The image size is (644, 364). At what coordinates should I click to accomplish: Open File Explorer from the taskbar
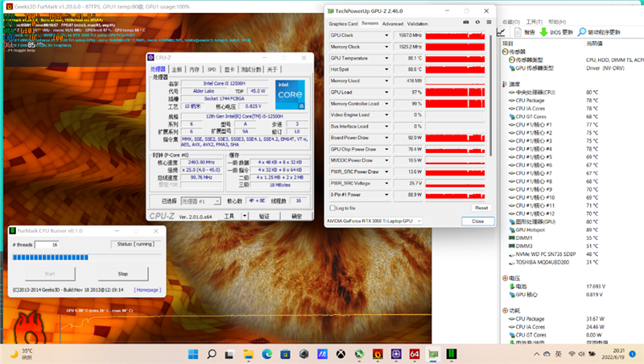coord(249,354)
